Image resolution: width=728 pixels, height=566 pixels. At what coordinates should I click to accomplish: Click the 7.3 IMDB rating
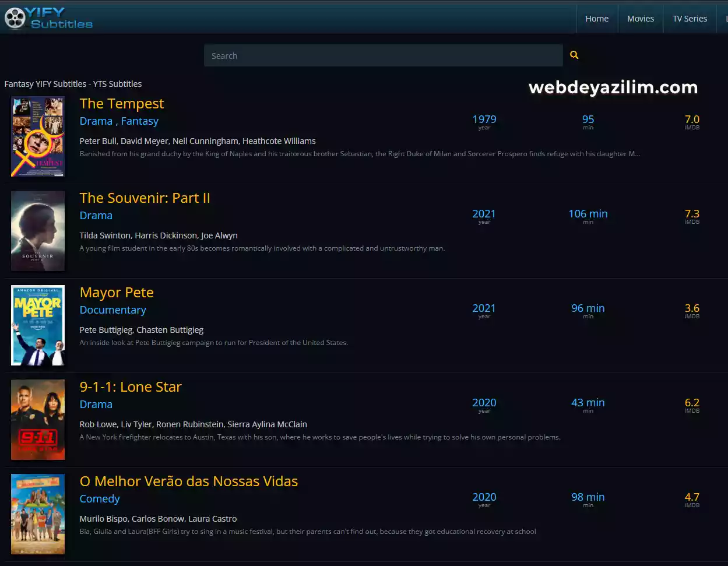(x=692, y=214)
